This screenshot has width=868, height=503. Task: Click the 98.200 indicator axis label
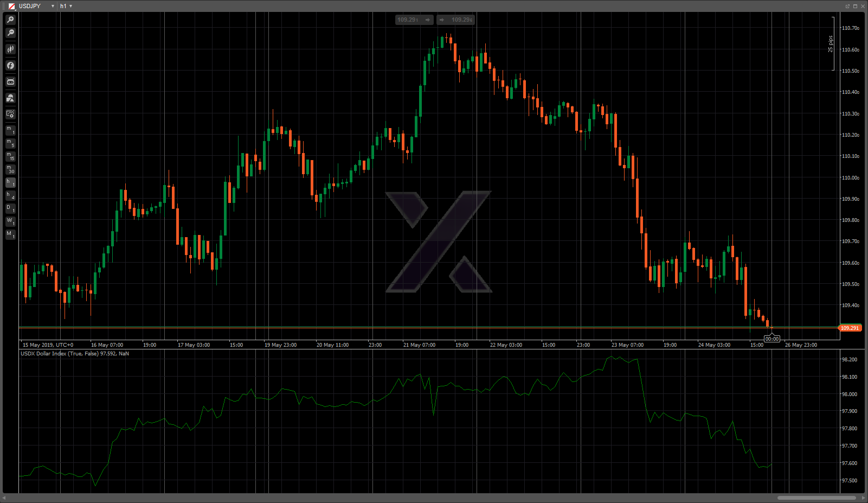click(849, 360)
